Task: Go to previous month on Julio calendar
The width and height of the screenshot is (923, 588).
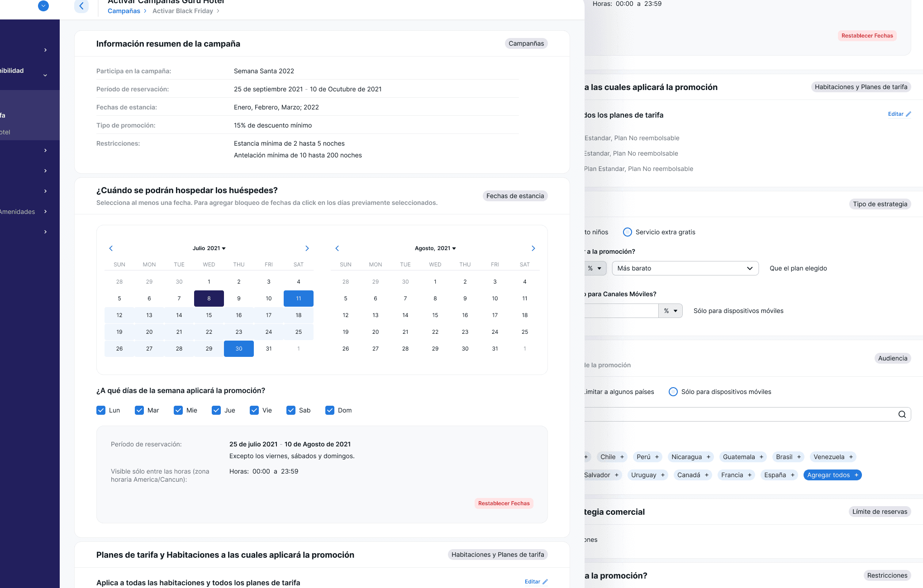Action: [111, 248]
